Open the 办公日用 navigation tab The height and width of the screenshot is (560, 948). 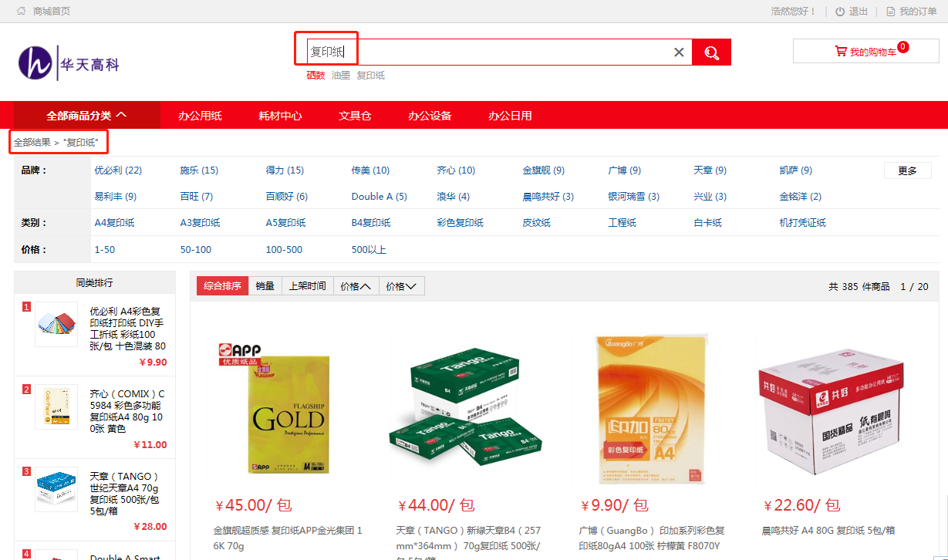pos(510,116)
